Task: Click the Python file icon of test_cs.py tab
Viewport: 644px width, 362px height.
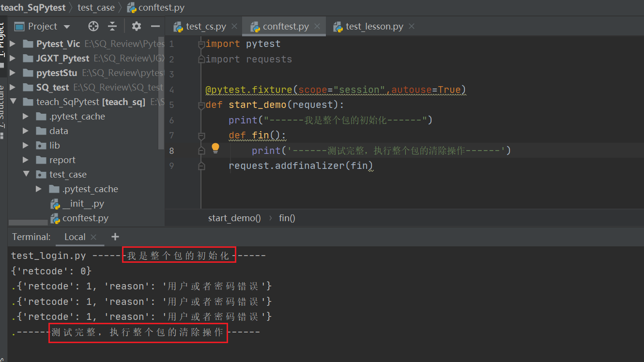Action: [x=178, y=27]
